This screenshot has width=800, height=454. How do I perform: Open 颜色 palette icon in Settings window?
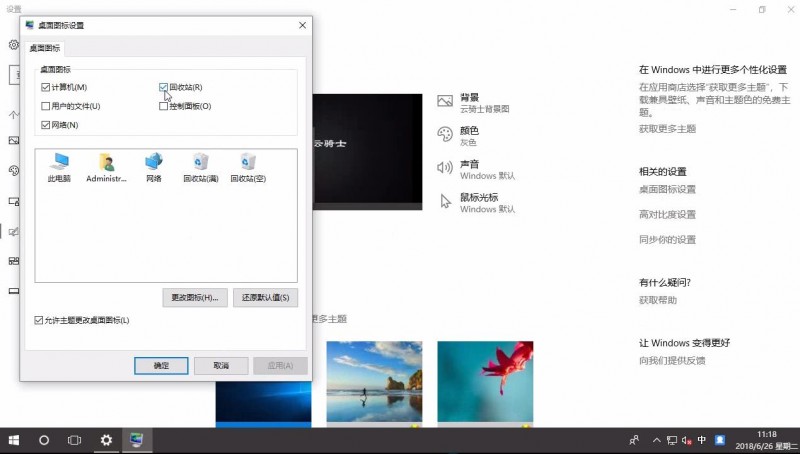[445, 134]
